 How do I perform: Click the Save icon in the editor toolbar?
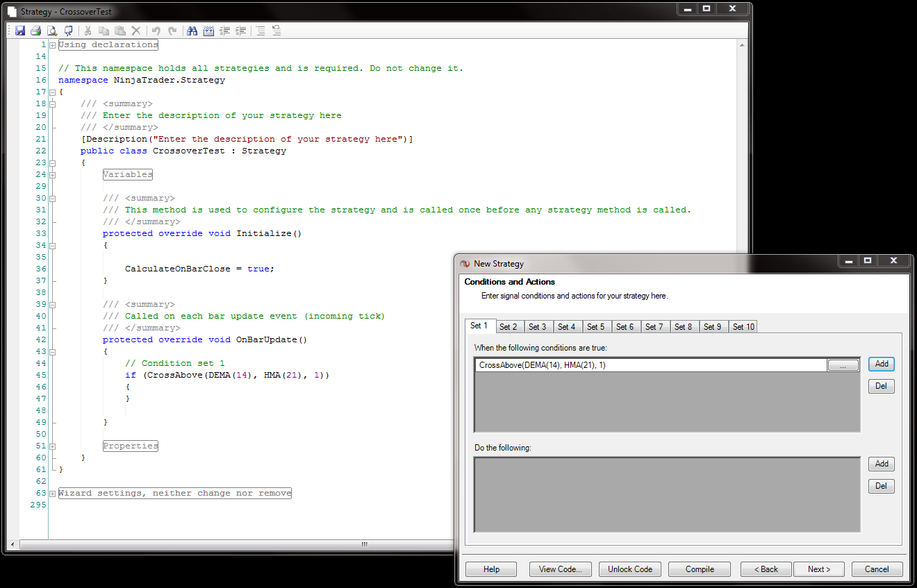(x=20, y=31)
